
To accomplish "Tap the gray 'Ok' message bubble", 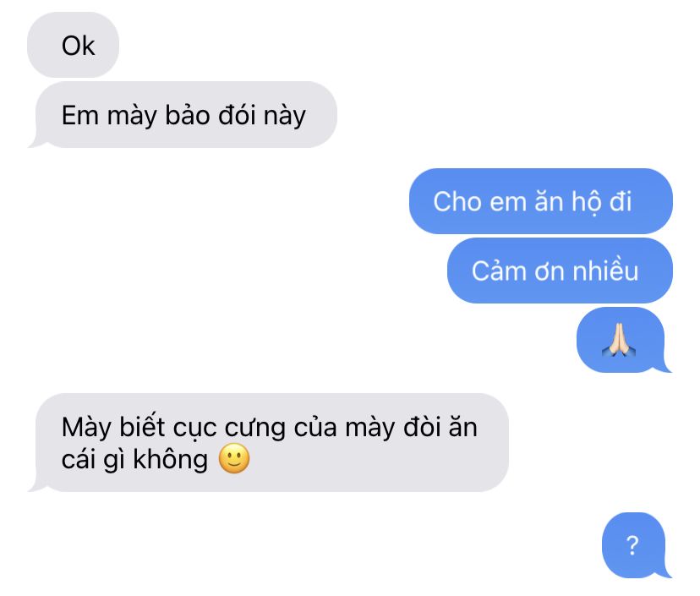I will [74, 45].
